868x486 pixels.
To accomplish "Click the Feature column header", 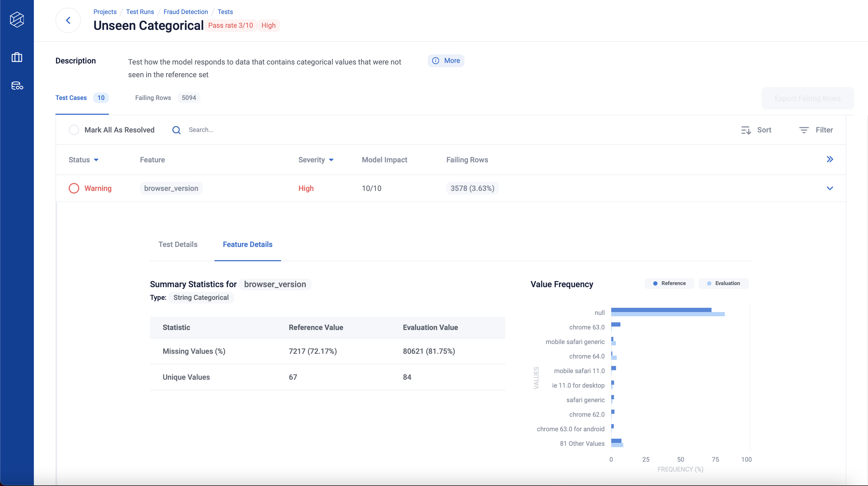I will click(152, 160).
